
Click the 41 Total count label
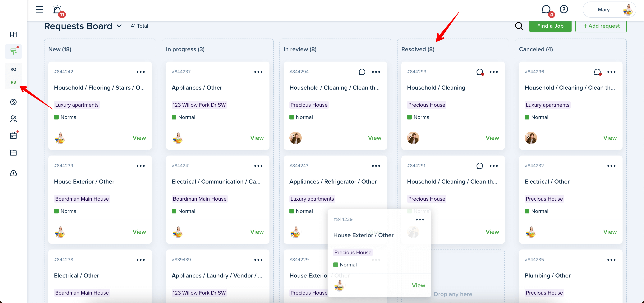tap(139, 26)
